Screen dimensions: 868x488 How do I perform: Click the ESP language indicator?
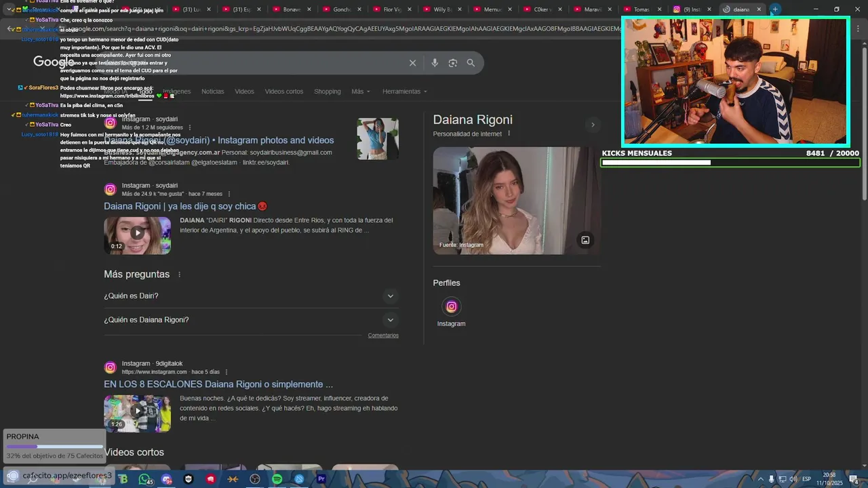(x=806, y=479)
